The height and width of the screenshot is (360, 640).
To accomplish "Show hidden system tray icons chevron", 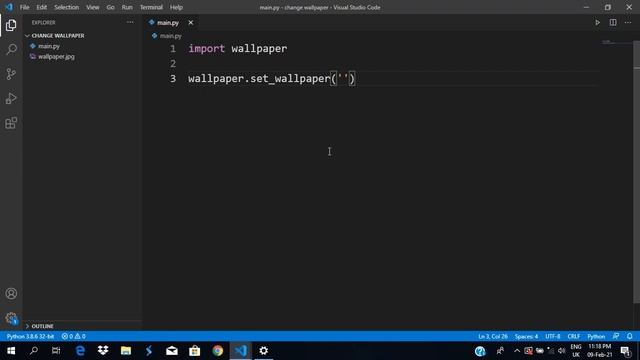I will pyautogui.click(x=517, y=351).
